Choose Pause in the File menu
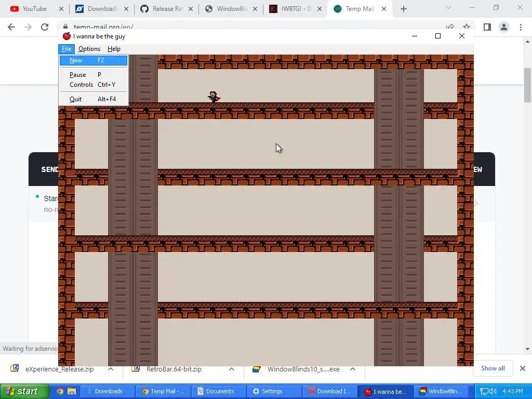532x399 pixels. 94,75
